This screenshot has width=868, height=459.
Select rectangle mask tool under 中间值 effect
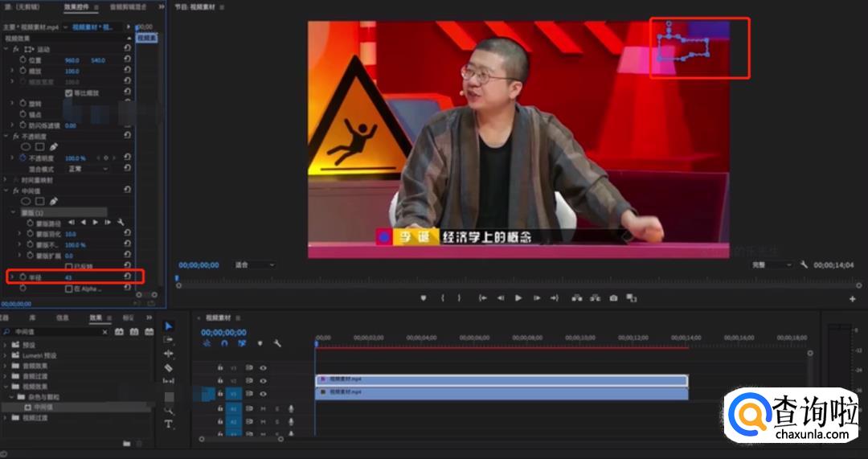[40, 201]
